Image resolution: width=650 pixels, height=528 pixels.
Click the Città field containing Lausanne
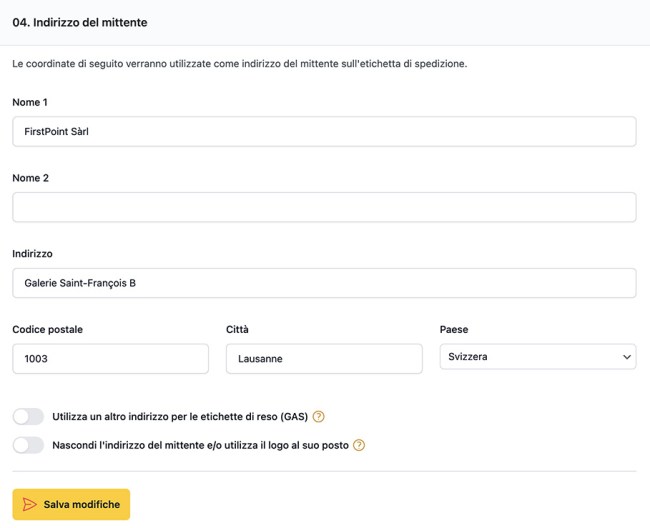tap(324, 359)
